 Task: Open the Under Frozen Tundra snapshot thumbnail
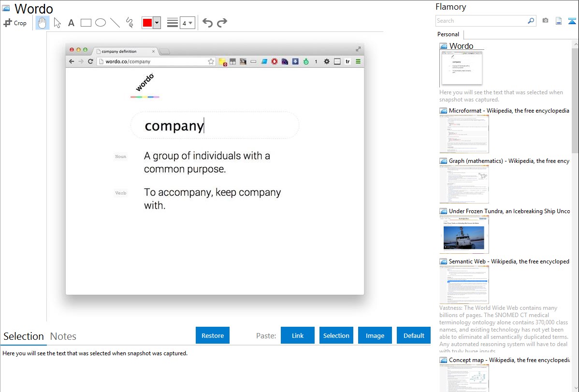click(464, 234)
